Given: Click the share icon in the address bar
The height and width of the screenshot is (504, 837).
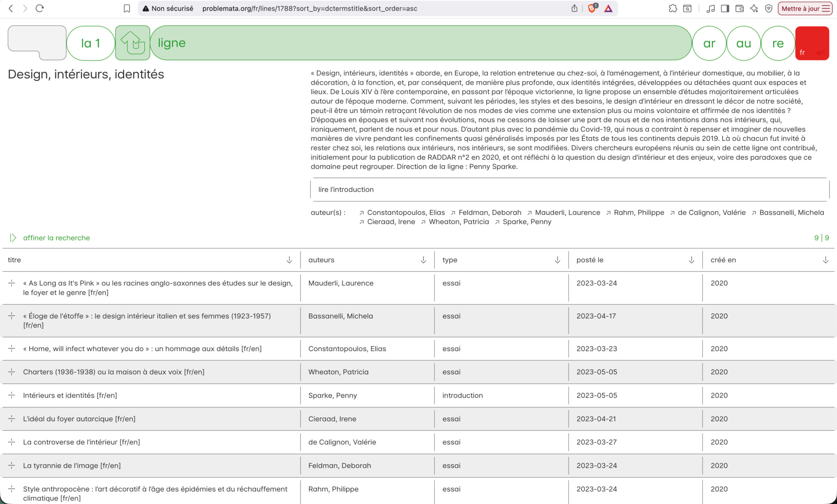Looking at the screenshot, I should (x=574, y=8).
